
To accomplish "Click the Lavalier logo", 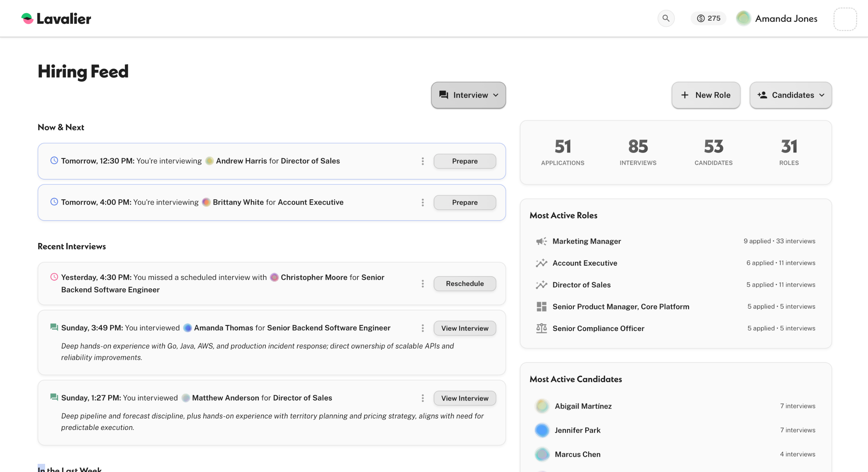I will pyautogui.click(x=56, y=19).
